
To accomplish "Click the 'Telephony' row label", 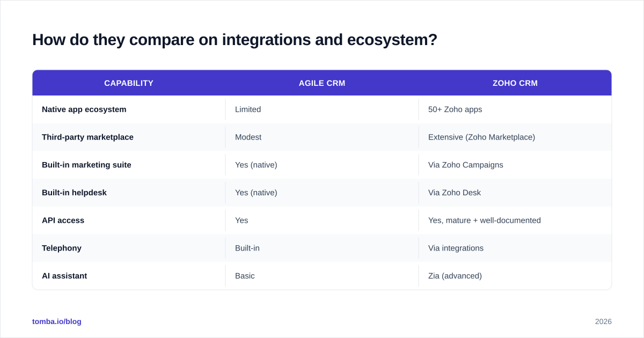I will pyautogui.click(x=62, y=248).
